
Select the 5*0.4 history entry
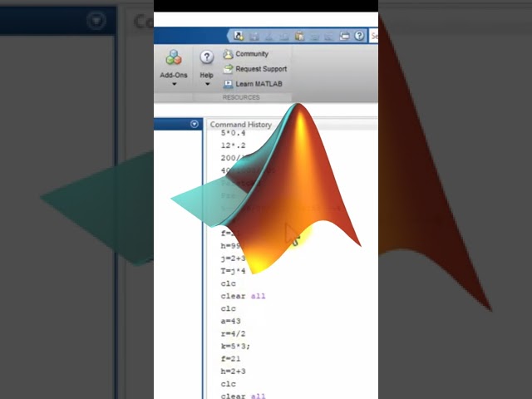click(233, 133)
